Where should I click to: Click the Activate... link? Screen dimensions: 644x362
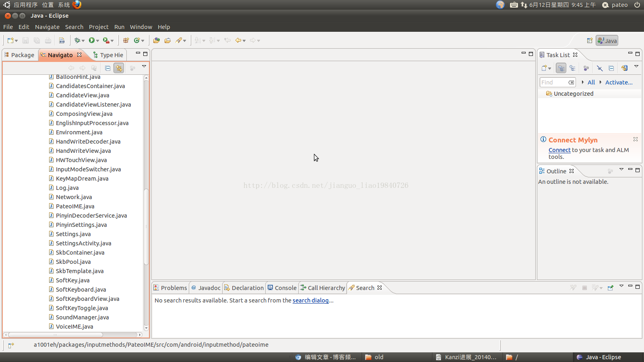pyautogui.click(x=619, y=82)
